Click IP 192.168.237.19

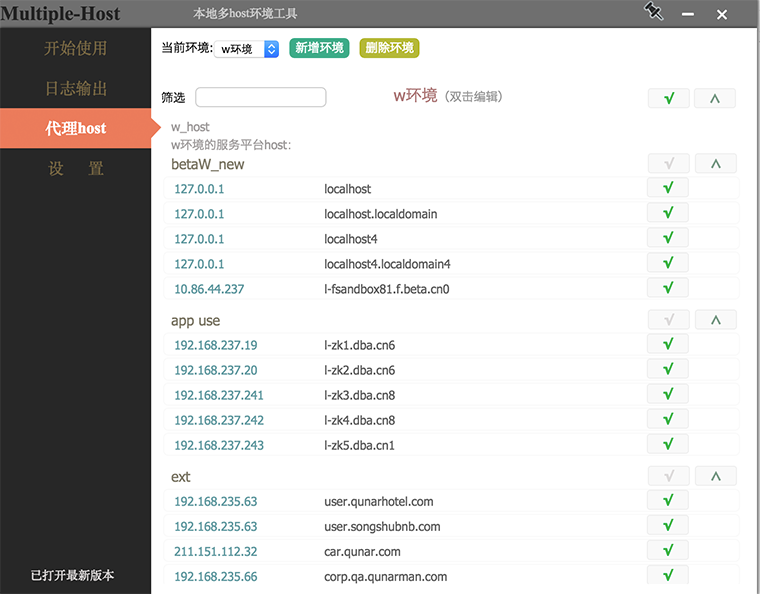pos(216,345)
